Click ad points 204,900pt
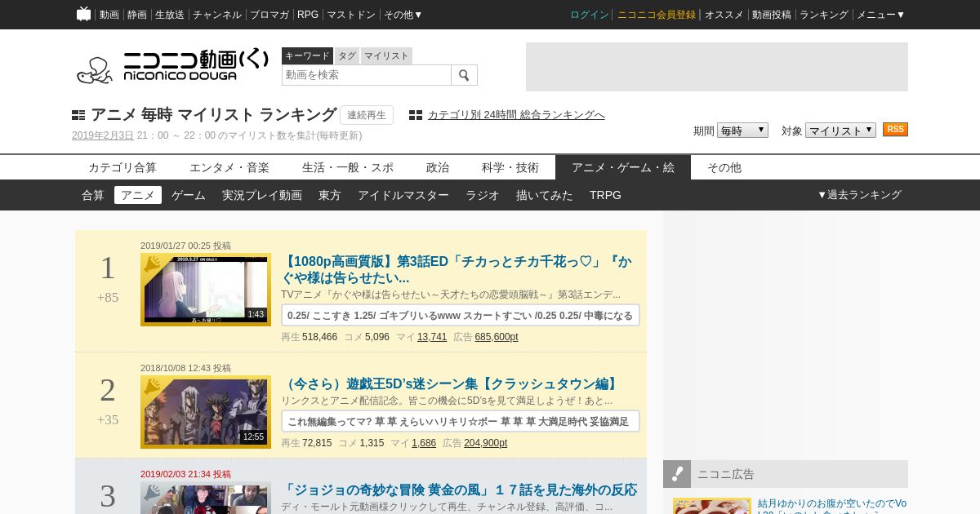Image resolution: width=980 pixels, height=514 pixels. click(486, 443)
